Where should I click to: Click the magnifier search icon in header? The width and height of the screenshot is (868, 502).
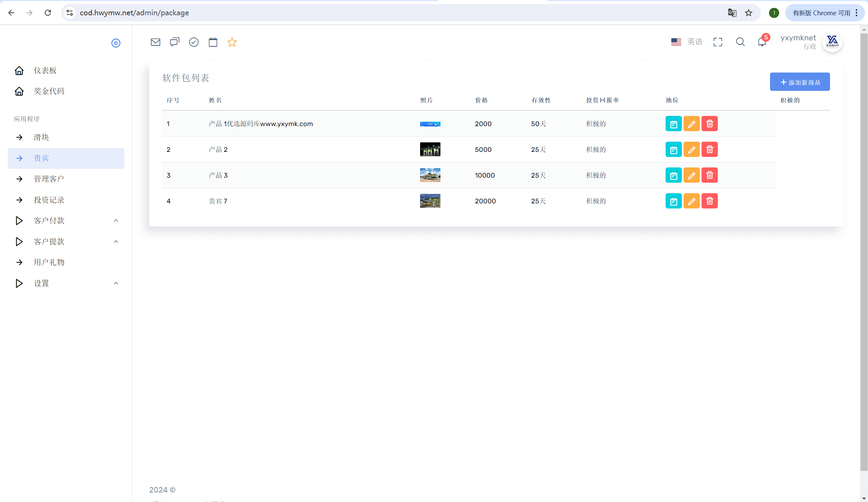(x=740, y=42)
